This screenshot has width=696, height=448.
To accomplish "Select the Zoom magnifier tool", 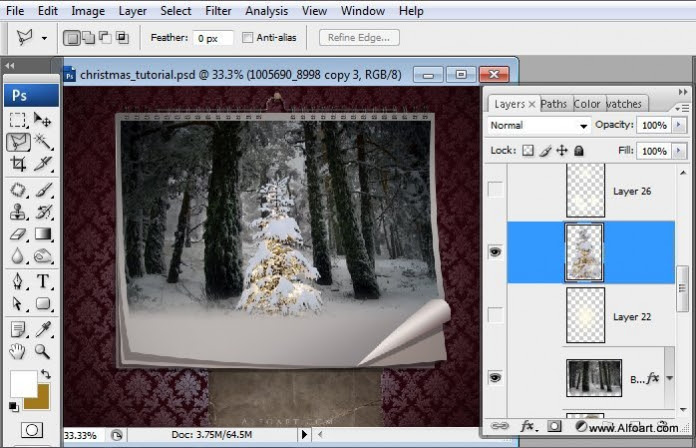I will point(43,352).
